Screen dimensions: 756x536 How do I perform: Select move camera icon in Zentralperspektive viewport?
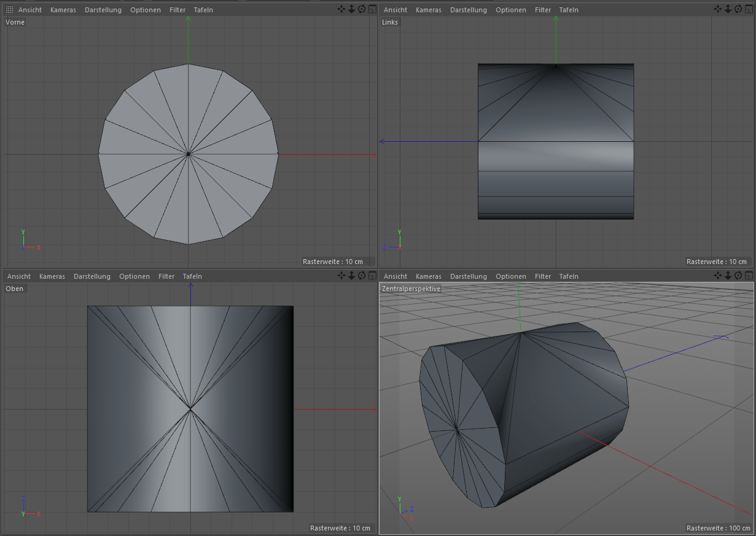(718, 276)
